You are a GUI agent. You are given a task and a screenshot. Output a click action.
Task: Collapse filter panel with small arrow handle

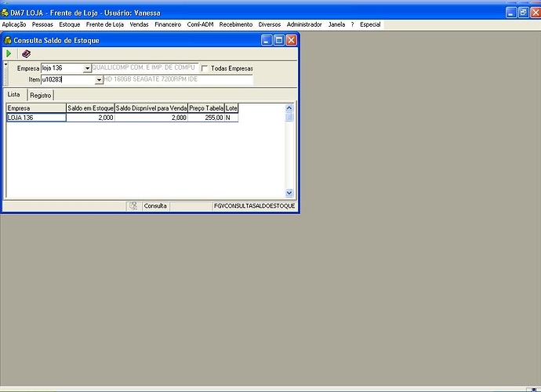coord(5,64)
